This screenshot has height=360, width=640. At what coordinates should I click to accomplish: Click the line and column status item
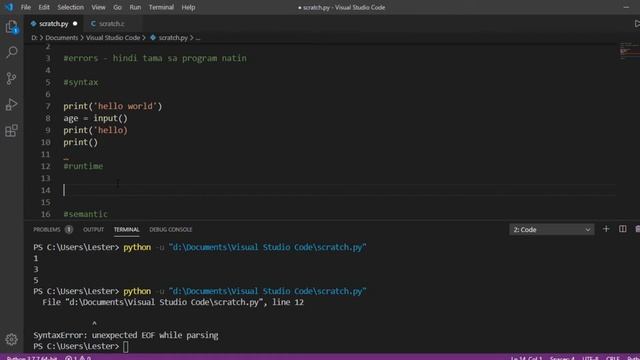pos(527,358)
